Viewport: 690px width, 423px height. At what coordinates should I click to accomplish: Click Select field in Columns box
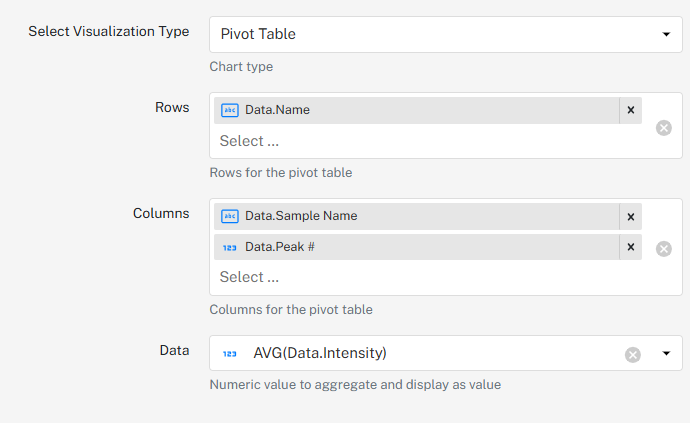[x=249, y=277]
